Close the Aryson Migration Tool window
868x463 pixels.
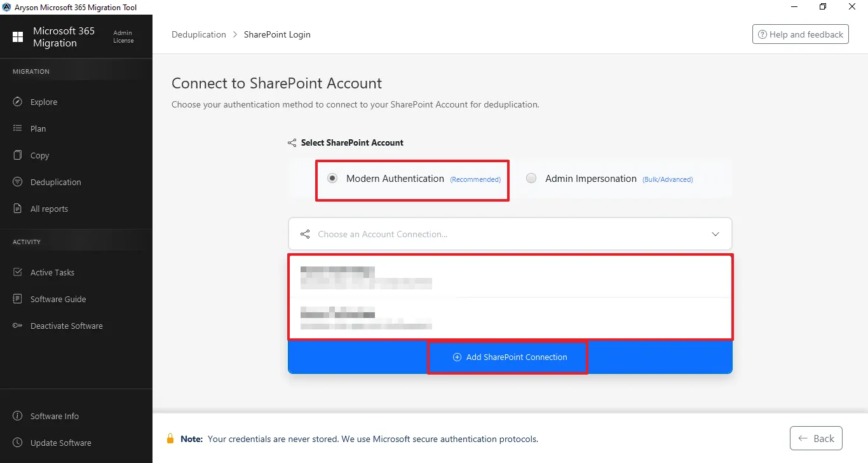(x=853, y=7)
